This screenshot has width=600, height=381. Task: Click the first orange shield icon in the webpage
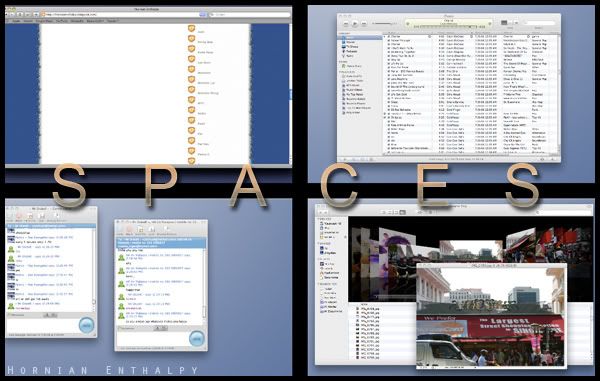tap(191, 29)
